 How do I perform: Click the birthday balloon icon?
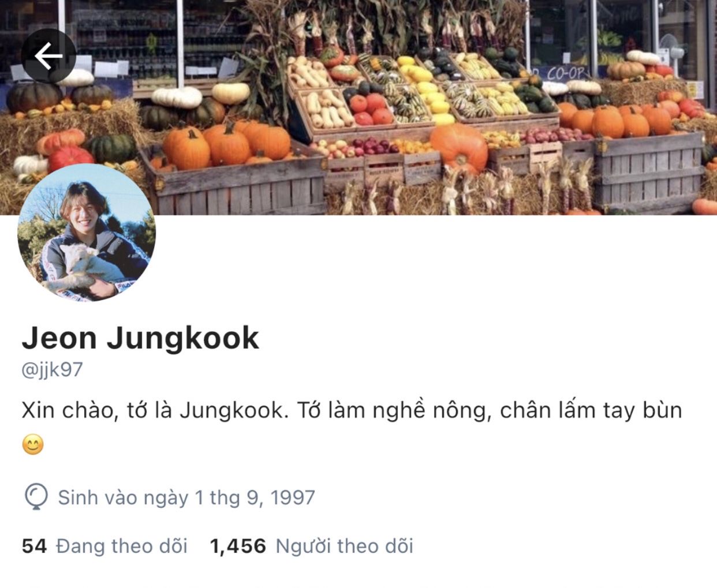pos(36,497)
